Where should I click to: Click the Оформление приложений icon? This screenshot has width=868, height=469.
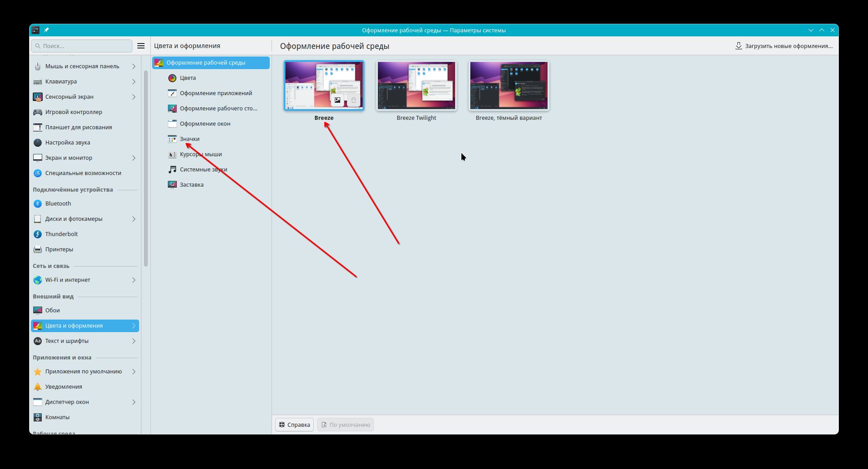point(172,93)
